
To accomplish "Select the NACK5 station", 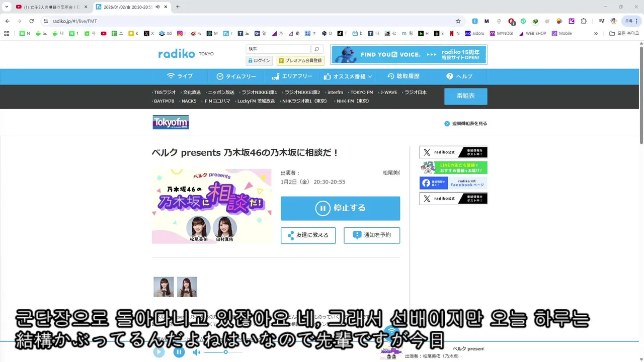I will 188,101.
